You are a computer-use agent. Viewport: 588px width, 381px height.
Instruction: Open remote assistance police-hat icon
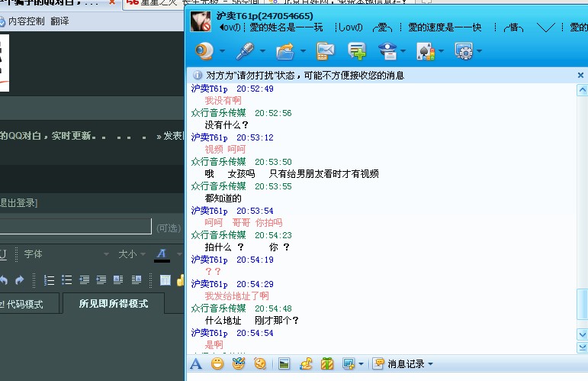coord(387,51)
